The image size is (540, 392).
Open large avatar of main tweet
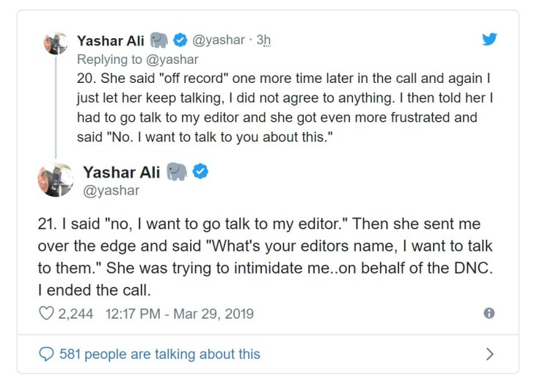[x=56, y=180]
